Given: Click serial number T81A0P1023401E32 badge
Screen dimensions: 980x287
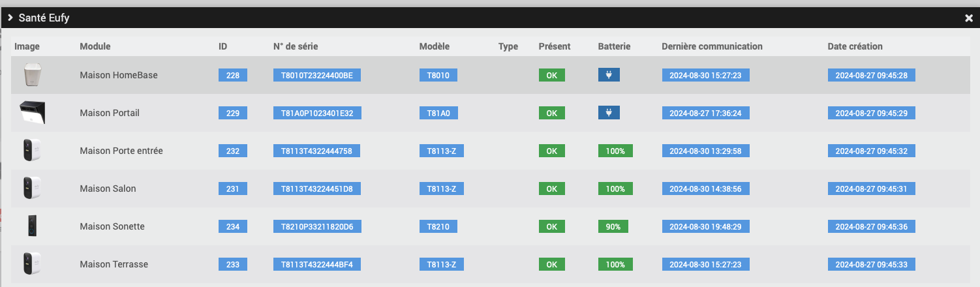Looking at the screenshot, I should coord(317,113).
